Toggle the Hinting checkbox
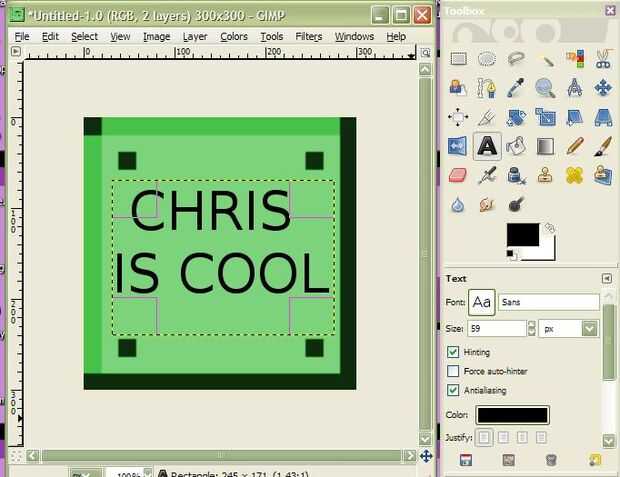Screen dimensions: 620x477 point(453,352)
